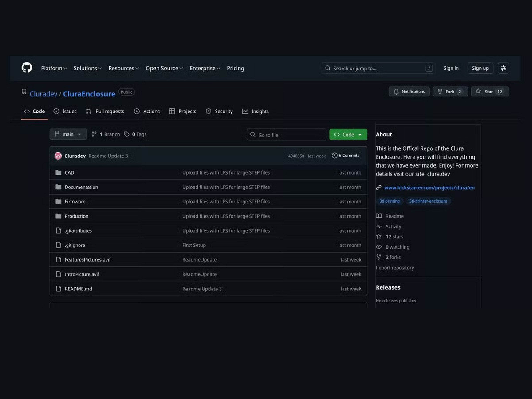Open the main branch selector dropdown
The width and height of the screenshot is (532, 399).
(68, 134)
